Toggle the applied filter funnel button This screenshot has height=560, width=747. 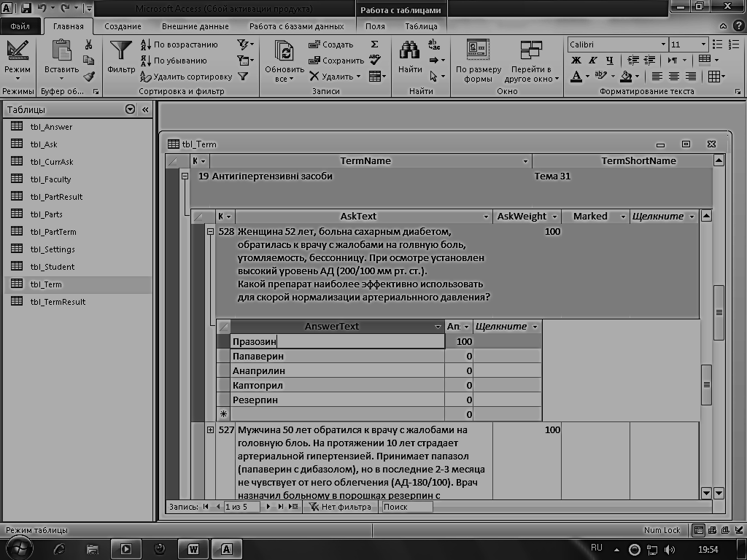click(243, 76)
